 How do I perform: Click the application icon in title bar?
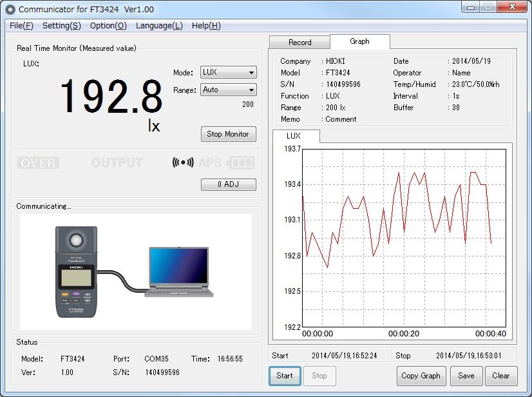(10, 10)
